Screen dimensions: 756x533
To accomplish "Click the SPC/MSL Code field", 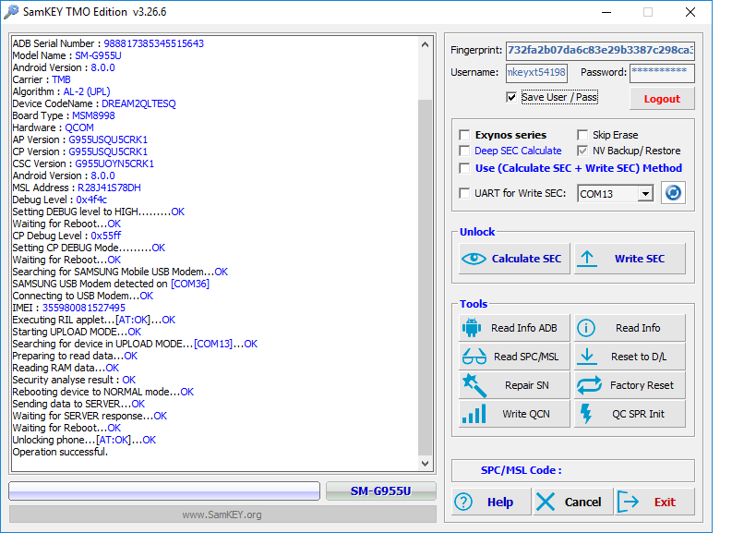I will point(573,470).
